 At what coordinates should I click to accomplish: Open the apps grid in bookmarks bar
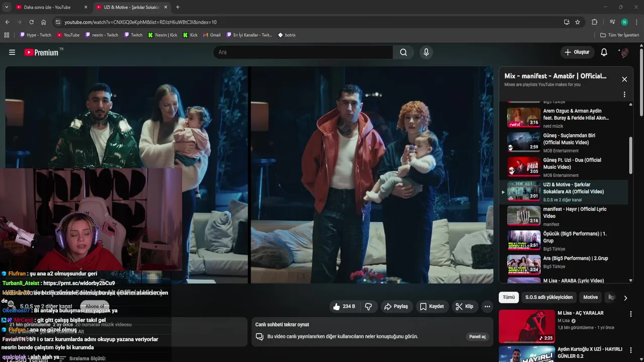[x=7, y=35]
